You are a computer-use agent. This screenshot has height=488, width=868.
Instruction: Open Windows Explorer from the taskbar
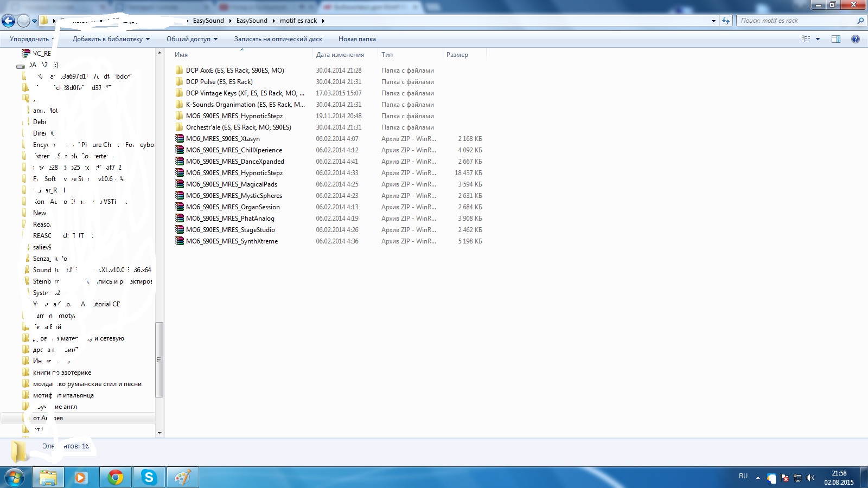[48, 477]
